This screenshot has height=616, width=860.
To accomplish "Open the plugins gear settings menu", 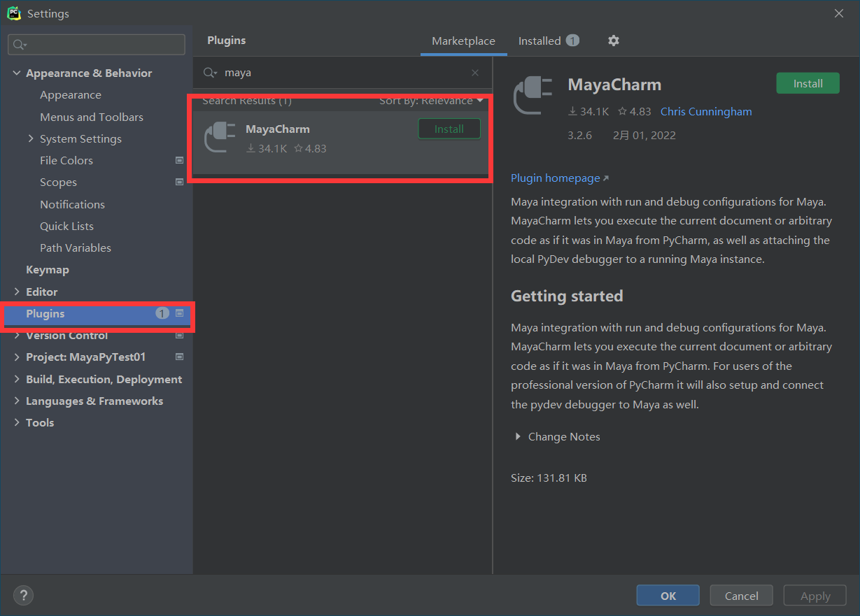I will coord(614,41).
